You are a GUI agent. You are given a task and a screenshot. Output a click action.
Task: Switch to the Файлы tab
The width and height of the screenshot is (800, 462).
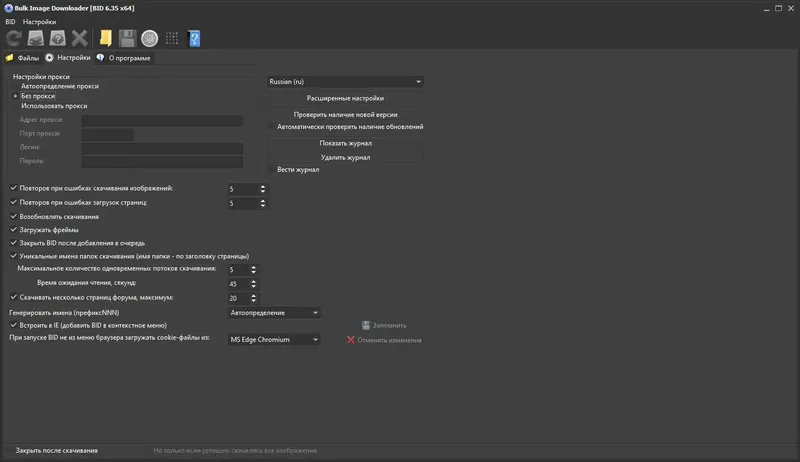point(22,58)
